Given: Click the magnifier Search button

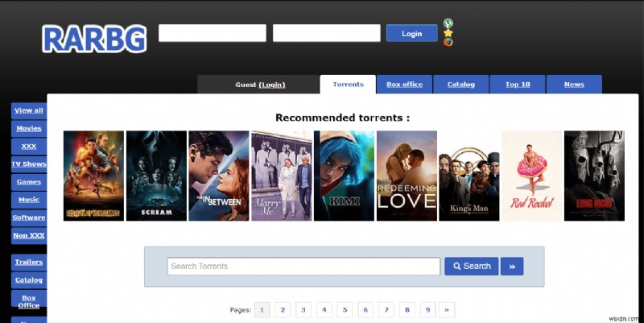Looking at the screenshot, I should (472, 267).
